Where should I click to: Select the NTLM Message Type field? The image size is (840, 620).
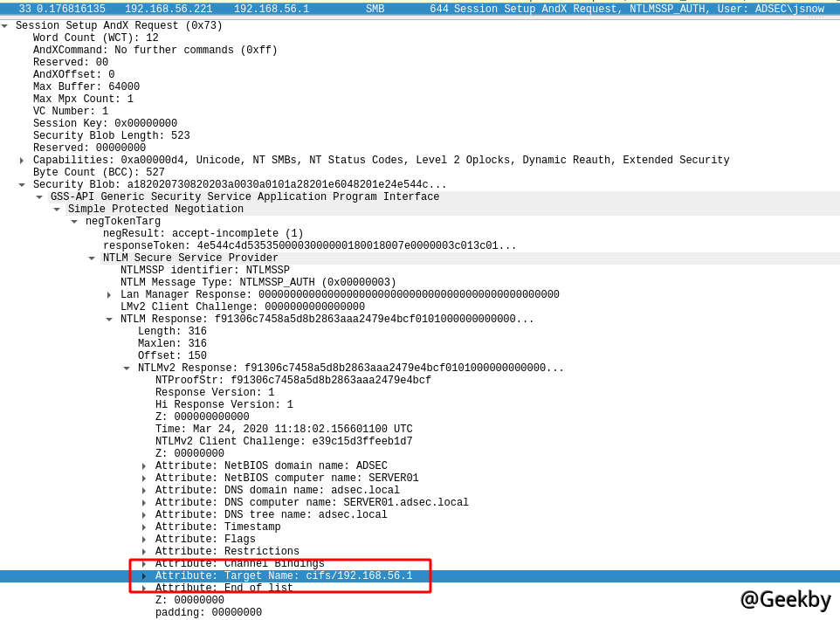[x=258, y=283]
